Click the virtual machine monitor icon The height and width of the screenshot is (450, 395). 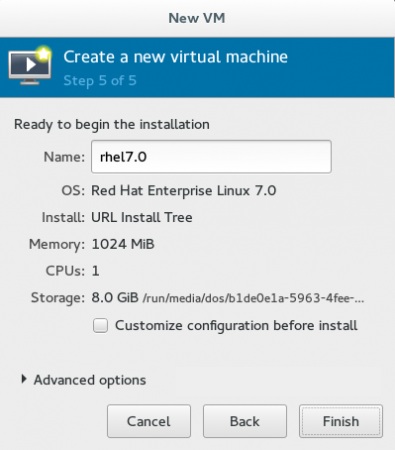(x=30, y=65)
